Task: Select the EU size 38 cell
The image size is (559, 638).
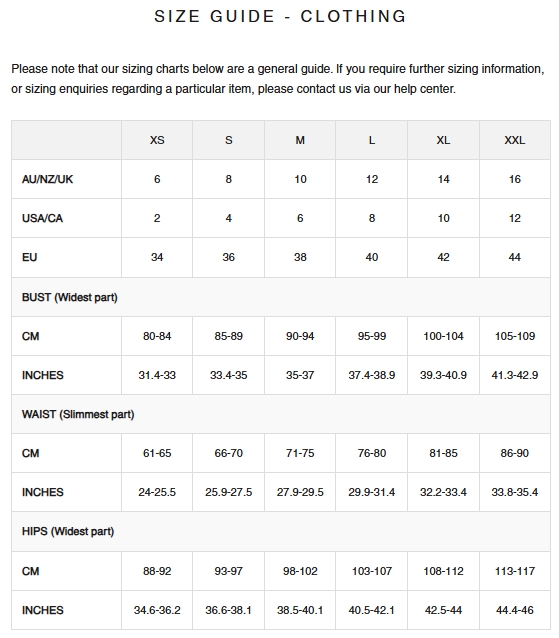Action: pos(300,257)
